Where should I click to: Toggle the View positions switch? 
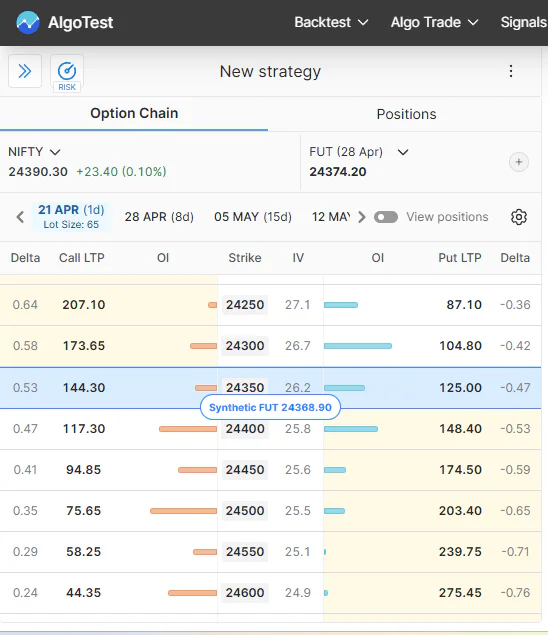pos(386,217)
